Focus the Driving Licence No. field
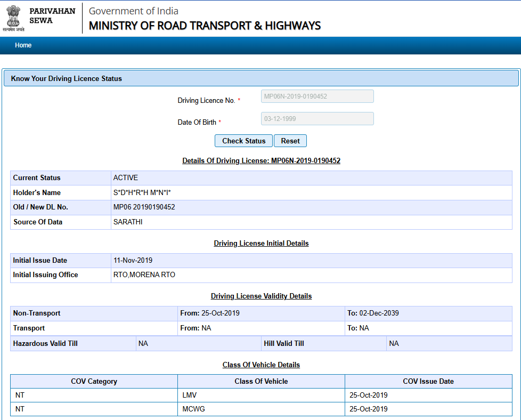521x420 pixels. [x=317, y=96]
